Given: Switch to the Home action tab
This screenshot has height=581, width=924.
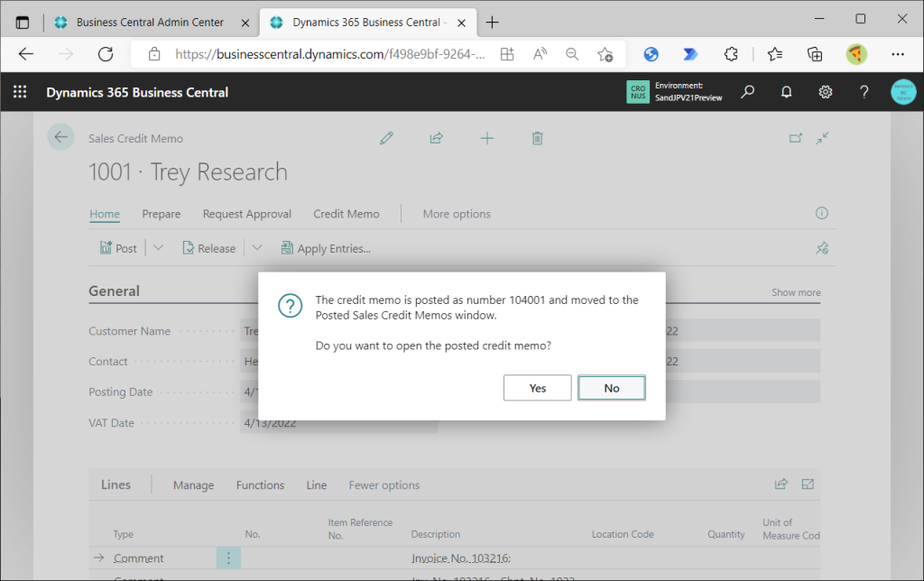Looking at the screenshot, I should pyautogui.click(x=105, y=214).
